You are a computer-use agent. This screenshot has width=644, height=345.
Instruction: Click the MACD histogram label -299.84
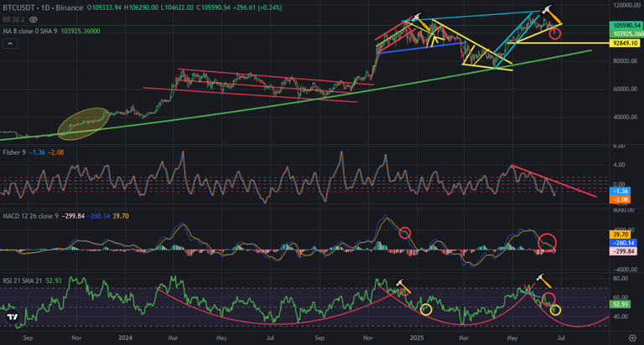pos(624,251)
